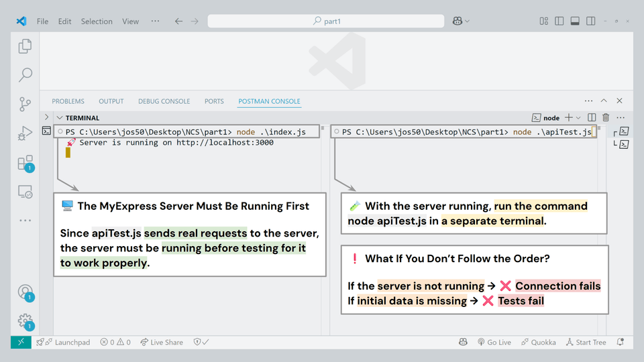
Task: Open the Remote Explorer view
Action: pos(25,192)
